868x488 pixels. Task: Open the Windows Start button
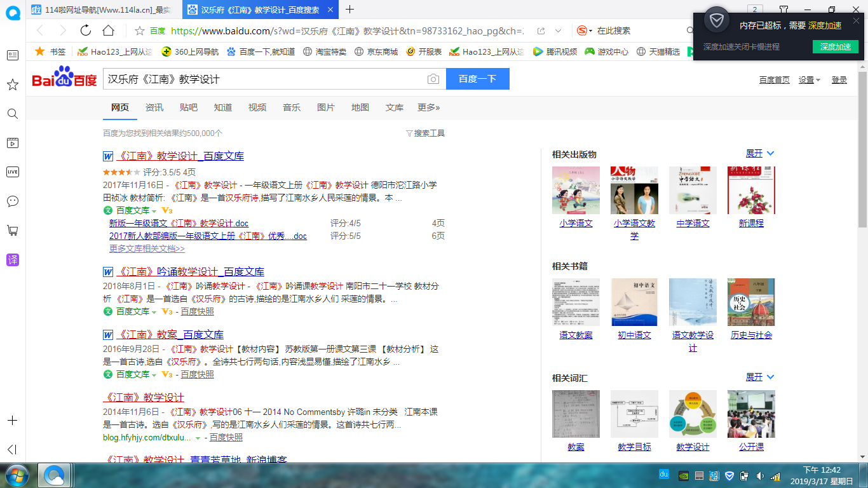click(16, 475)
